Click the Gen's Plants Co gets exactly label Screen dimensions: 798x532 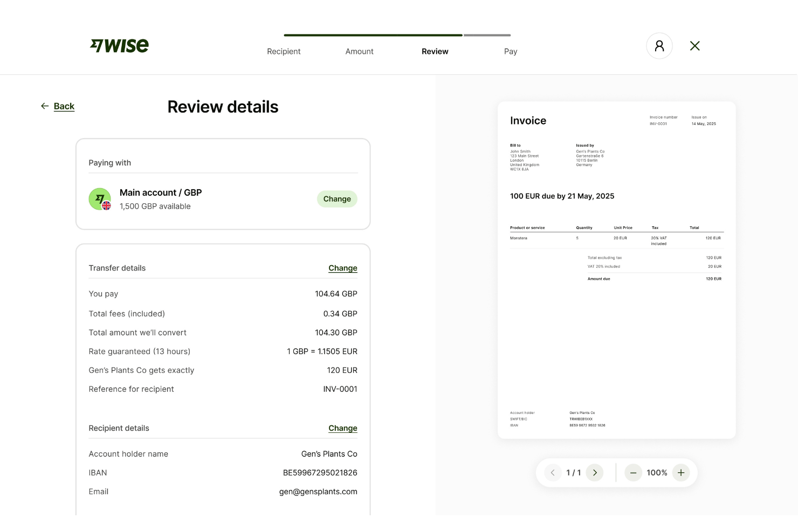coord(141,370)
